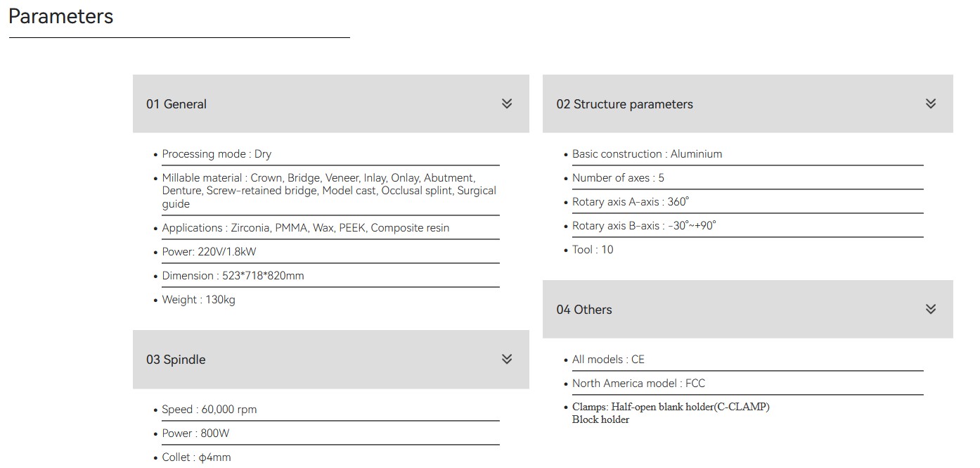Select the Processing mode : Dry line

tap(217, 154)
